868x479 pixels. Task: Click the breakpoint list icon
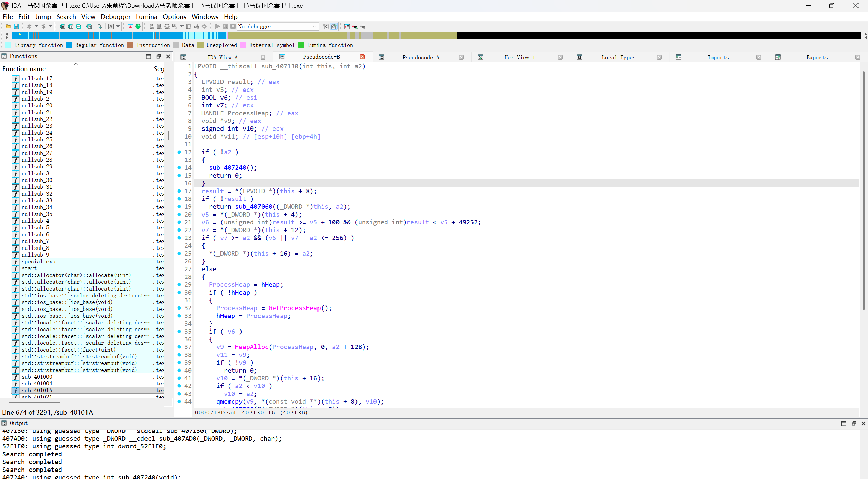347,26
